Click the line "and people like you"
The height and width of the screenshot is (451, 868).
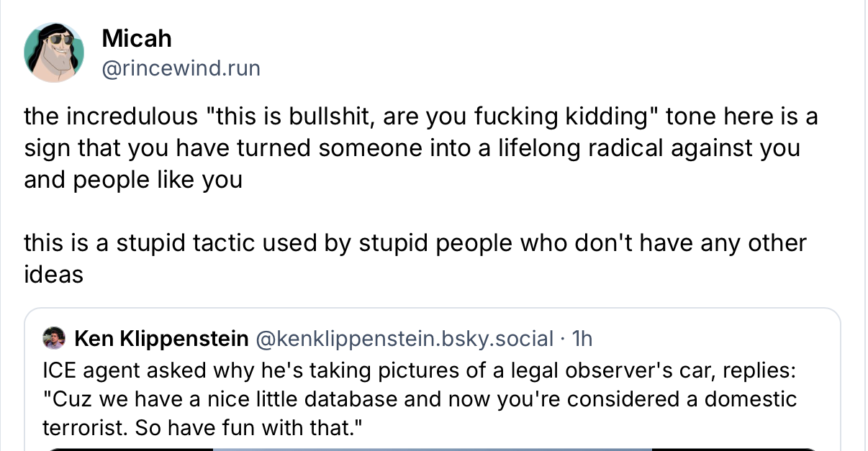[x=133, y=179]
